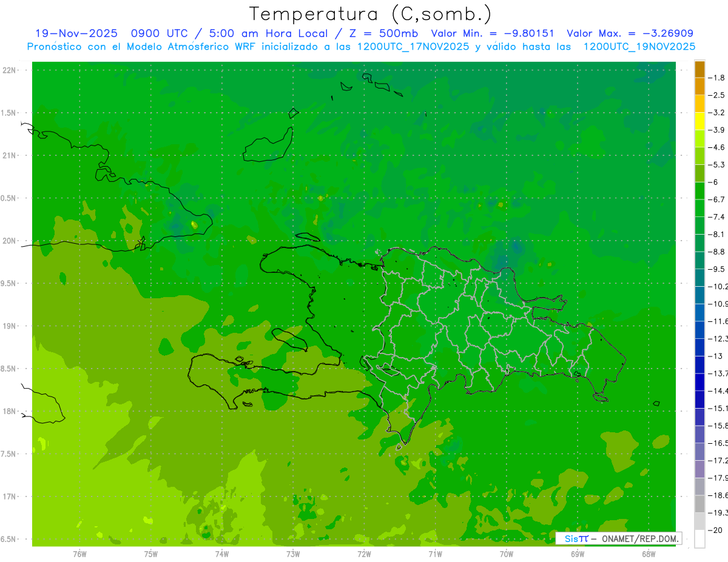The width and height of the screenshot is (728, 562).
Task: Click the "71W" longitude label
Action: coord(436,554)
